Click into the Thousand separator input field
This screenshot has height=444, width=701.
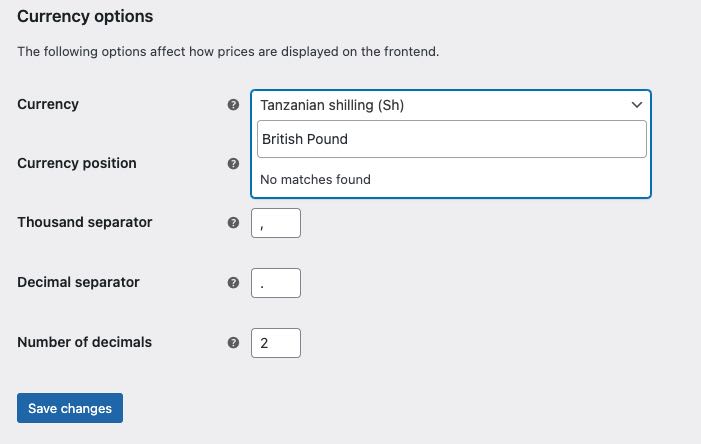pos(276,223)
